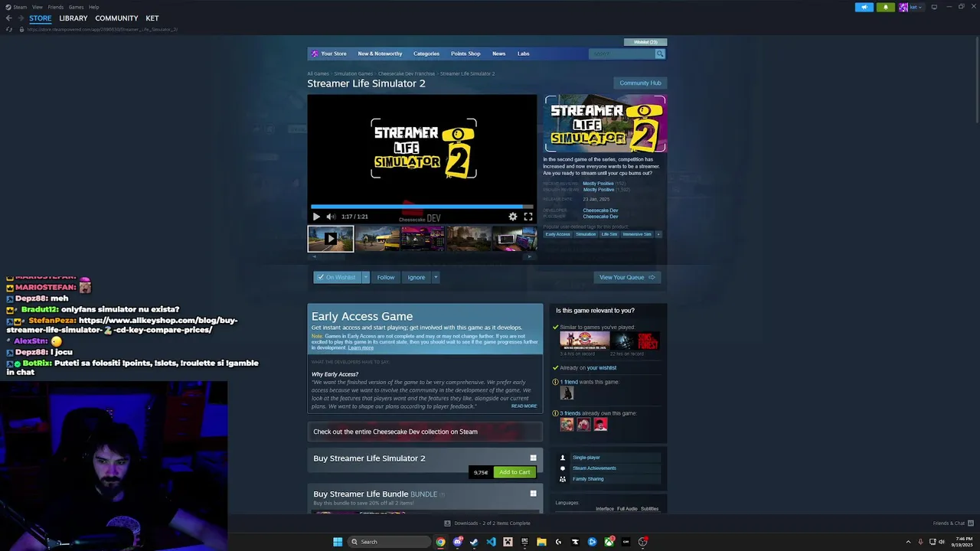Reload the store page

click(x=9, y=29)
